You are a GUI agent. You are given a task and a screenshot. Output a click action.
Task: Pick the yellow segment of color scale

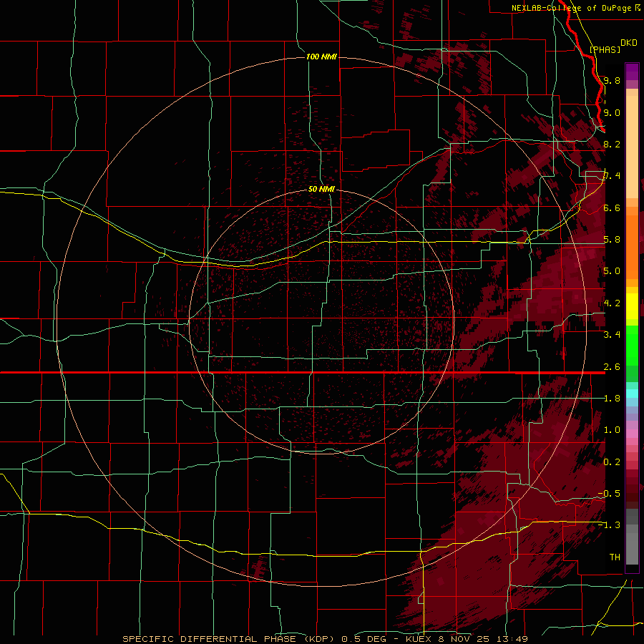point(632,306)
